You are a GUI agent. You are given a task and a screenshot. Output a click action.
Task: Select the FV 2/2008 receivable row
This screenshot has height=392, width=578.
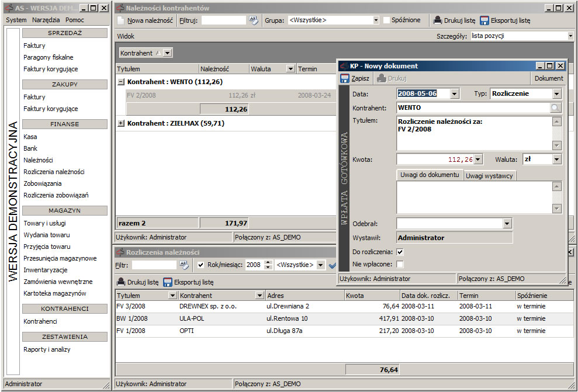[231, 95]
